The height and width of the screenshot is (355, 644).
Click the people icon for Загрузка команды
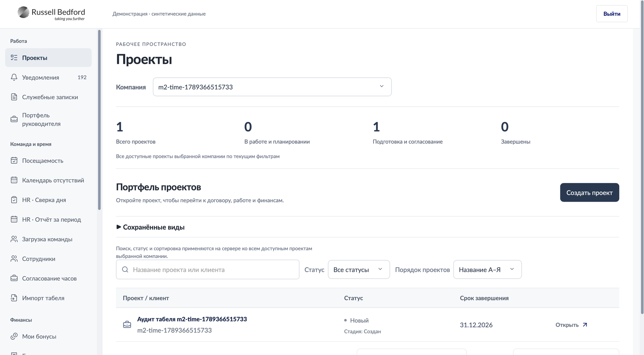coord(14,239)
